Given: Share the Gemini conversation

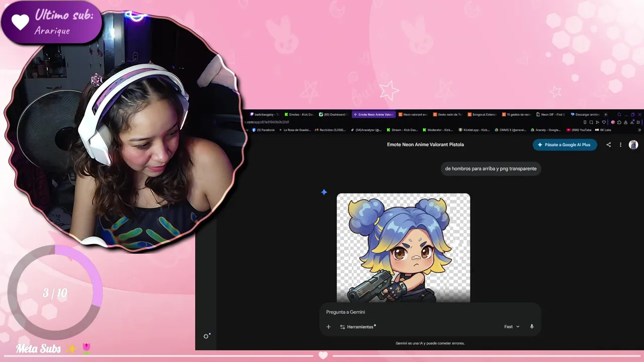Looking at the screenshot, I should 608,145.
